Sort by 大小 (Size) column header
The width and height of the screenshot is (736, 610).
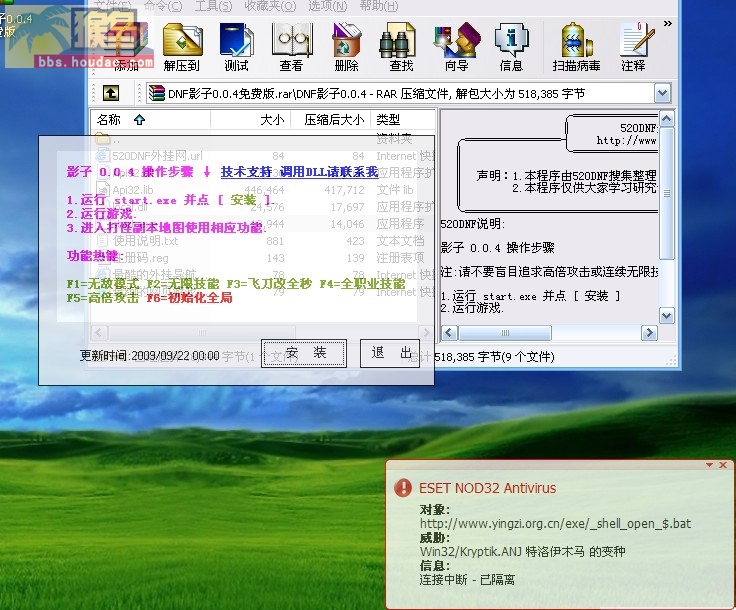[x=251, y=120]
